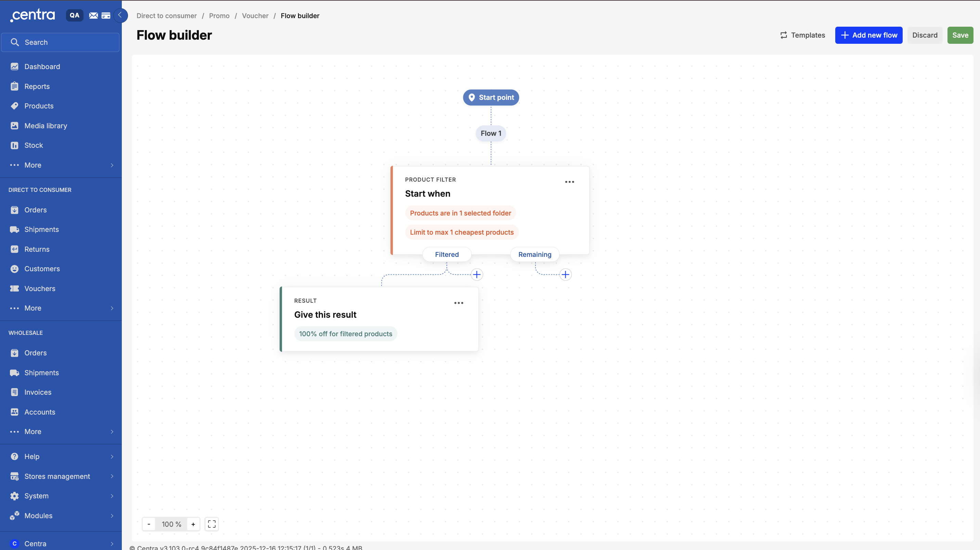Click the fit-to-screen fullscreen icon
Viewport: 980px width, 550px height.
click(211, 524)
